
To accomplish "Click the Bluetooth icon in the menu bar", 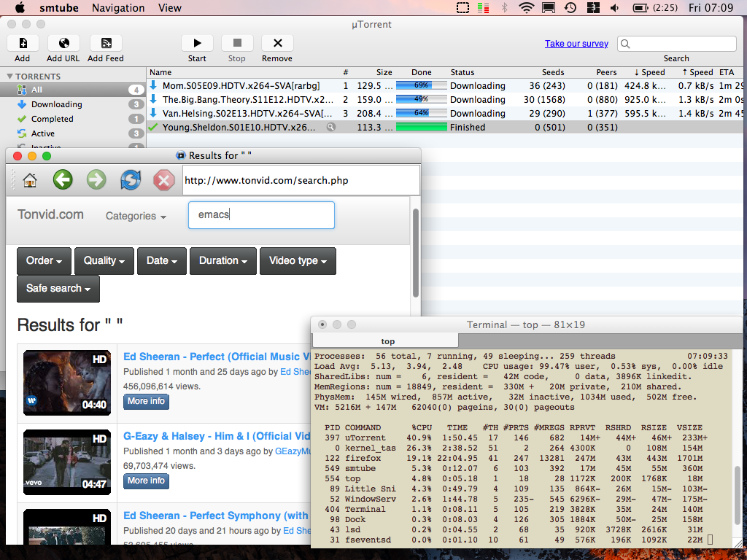I will point(505,7).
